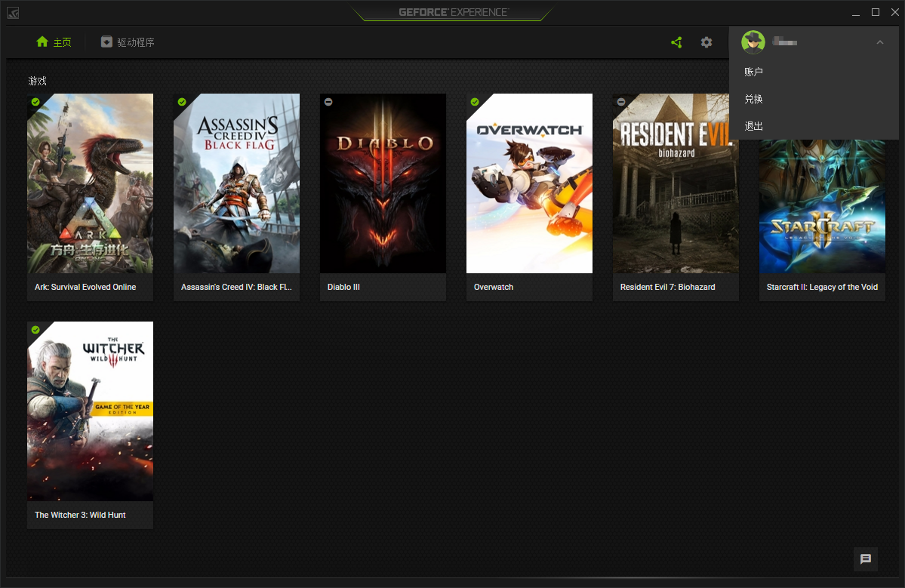Open the Overwatch cover art
The width and height of the screenshot is (905, 588).
tap(529, 183)
